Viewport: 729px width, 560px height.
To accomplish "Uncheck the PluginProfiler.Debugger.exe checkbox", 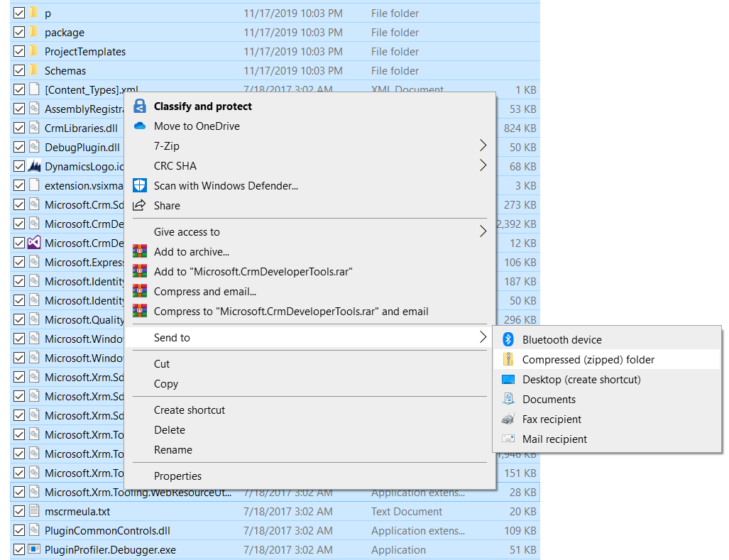I will point(19,549).
